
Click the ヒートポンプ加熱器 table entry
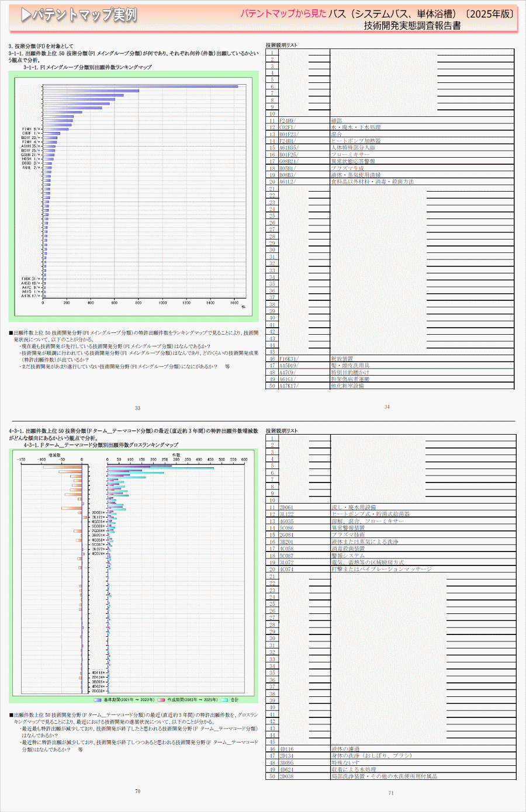(356, 141)
